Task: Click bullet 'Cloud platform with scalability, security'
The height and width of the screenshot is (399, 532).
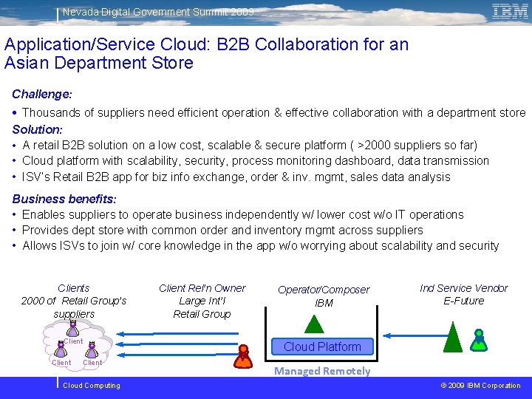Action: [x=256, y=161]
